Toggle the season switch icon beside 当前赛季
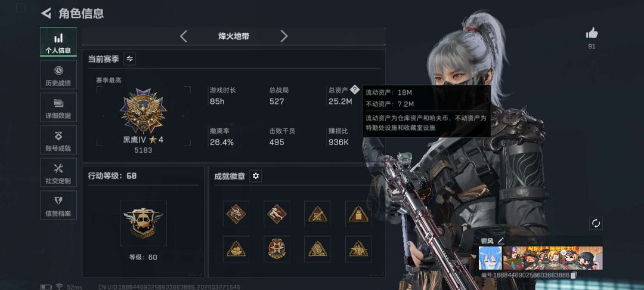Screen dimensions: 644x290 [129, 59]
